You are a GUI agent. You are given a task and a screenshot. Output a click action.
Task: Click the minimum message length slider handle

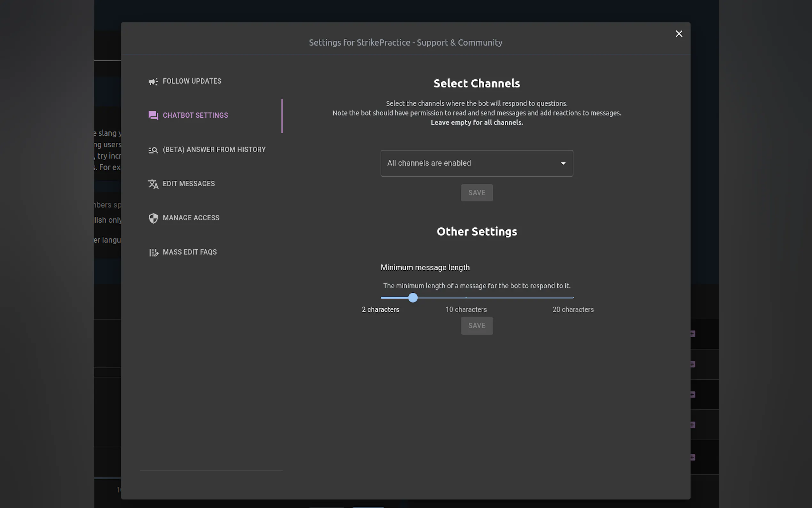[413, 298]
